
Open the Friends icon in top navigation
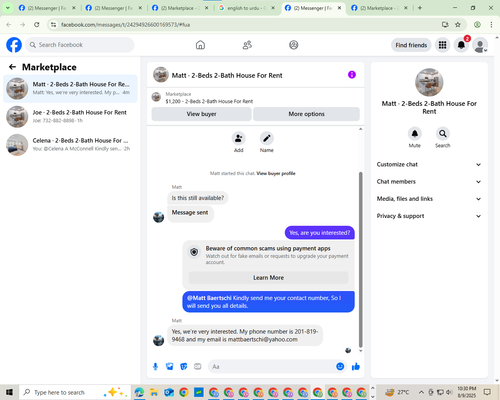pyautogui.click(x=247, y=45)
